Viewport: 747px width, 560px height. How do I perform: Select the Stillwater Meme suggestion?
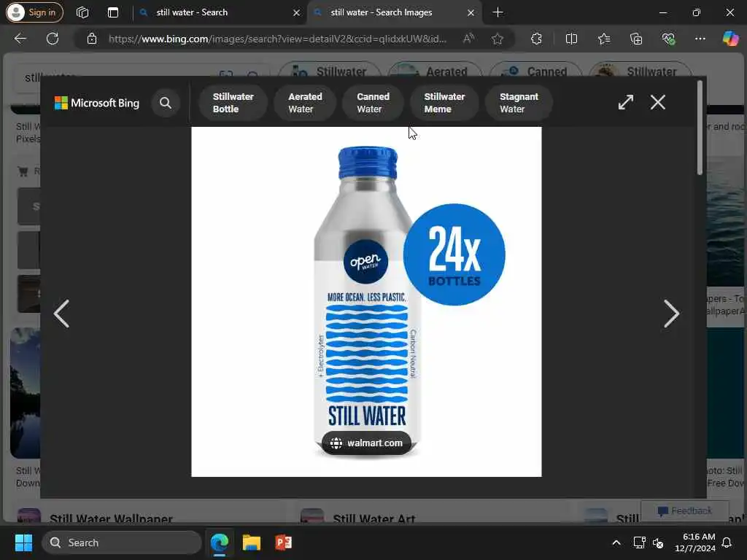click(444, 103)
